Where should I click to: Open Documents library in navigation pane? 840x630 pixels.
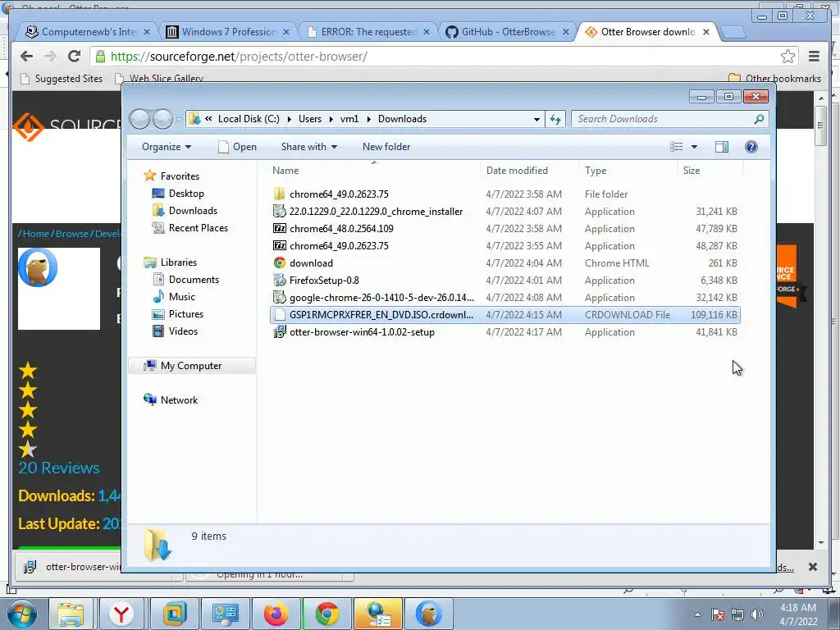point(186,280)
